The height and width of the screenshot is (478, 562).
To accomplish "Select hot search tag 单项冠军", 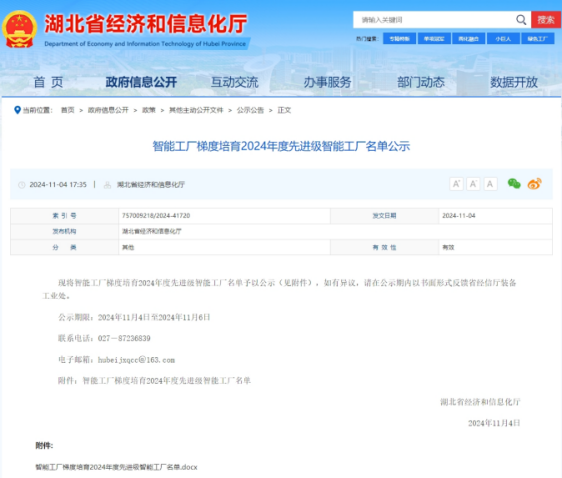I will point(434,39).
